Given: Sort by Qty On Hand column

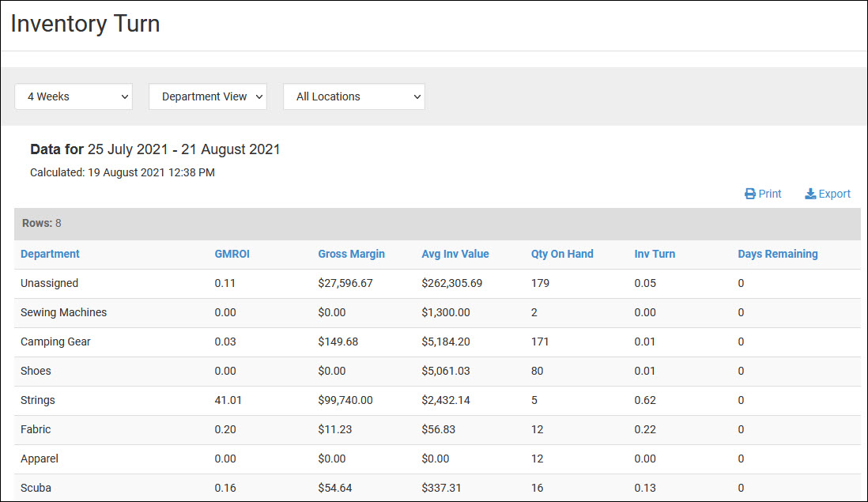Looking at the screenshot, I should click(x=562, y=254).
